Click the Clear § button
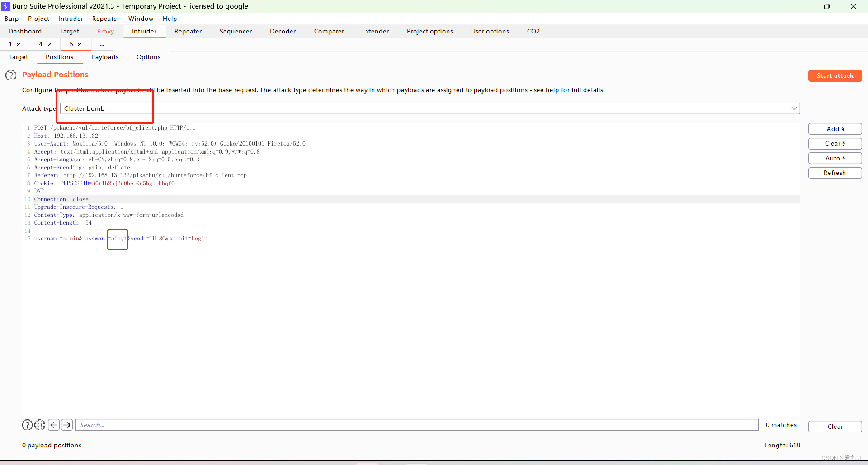 (835, 143)
